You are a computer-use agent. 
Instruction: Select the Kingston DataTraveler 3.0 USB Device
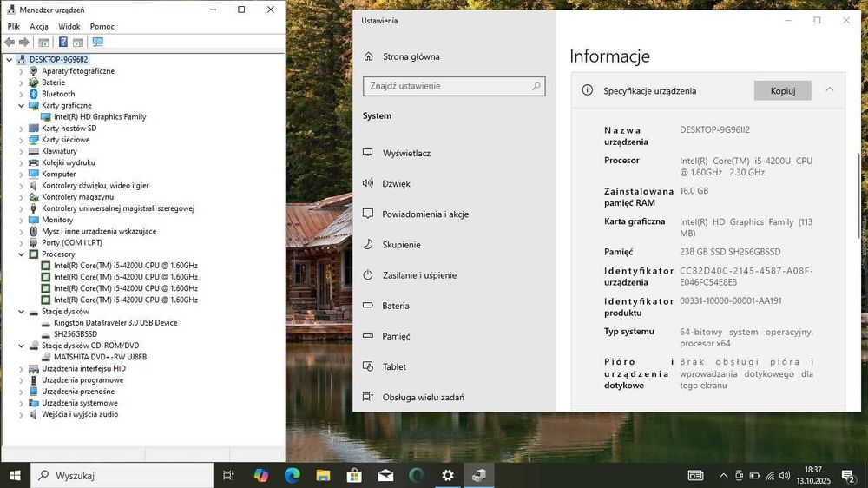(115, 322)
